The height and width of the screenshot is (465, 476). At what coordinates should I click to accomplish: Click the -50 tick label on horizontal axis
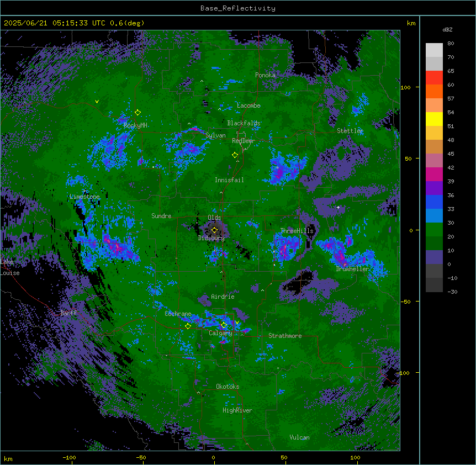click(141, 457)
